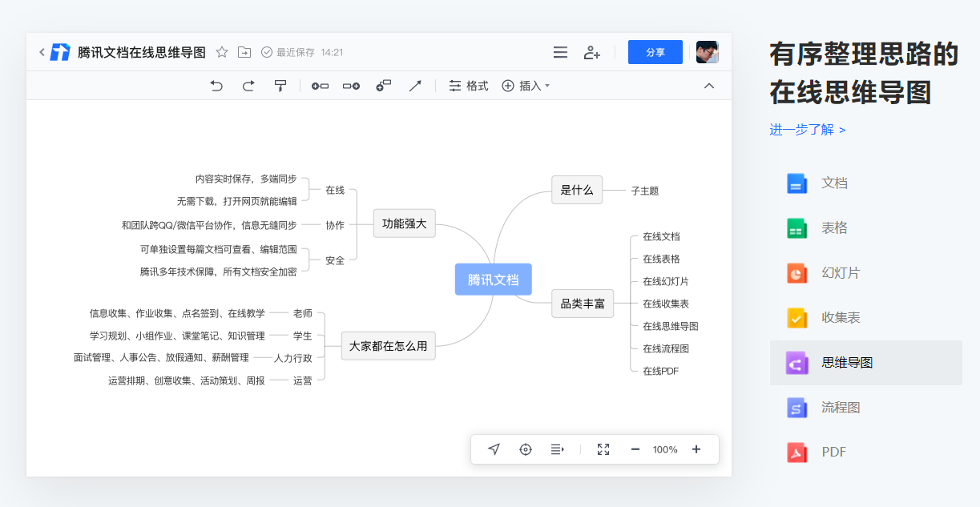Open the outline view icon

557,449
